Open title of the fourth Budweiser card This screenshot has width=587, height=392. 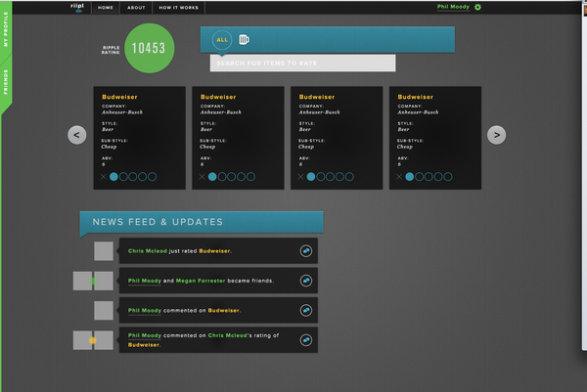416,97
